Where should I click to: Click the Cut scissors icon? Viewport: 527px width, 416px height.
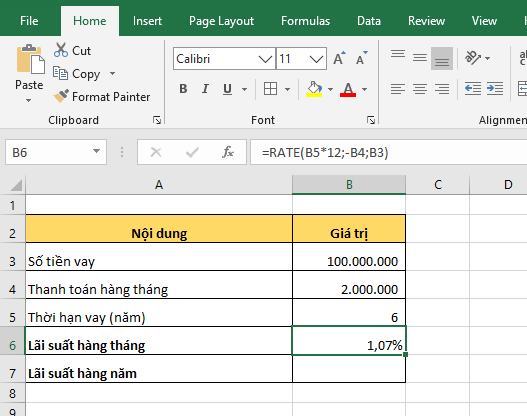coord(61,50)
